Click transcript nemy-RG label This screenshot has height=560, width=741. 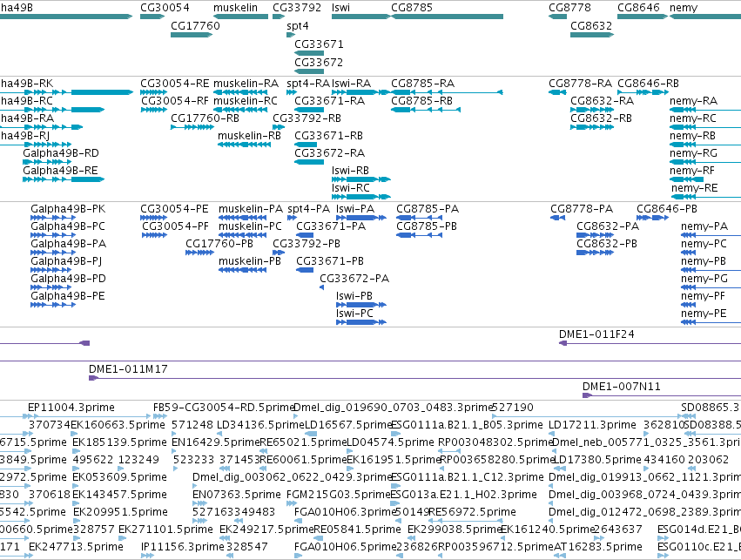point(693,153)
